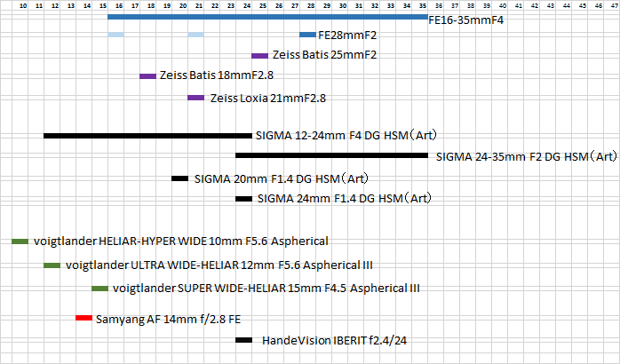Click the column header 40
Viewport: 620px width, 364px height.
[x=503, y=6]
